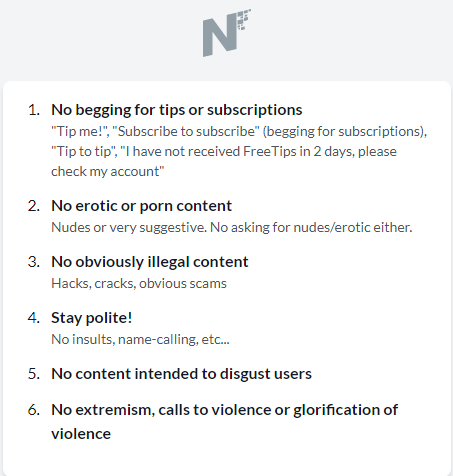Click the list number 6 marker

34,410
